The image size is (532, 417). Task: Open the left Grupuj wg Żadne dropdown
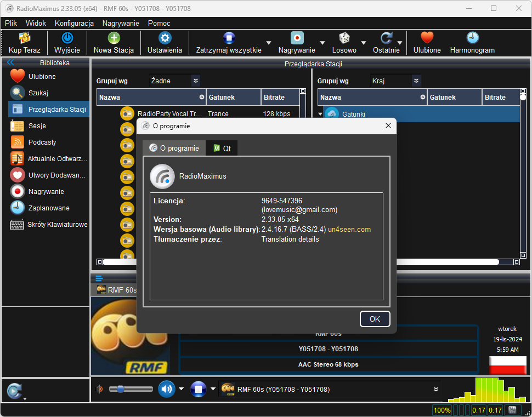click(x=175, y=81)
